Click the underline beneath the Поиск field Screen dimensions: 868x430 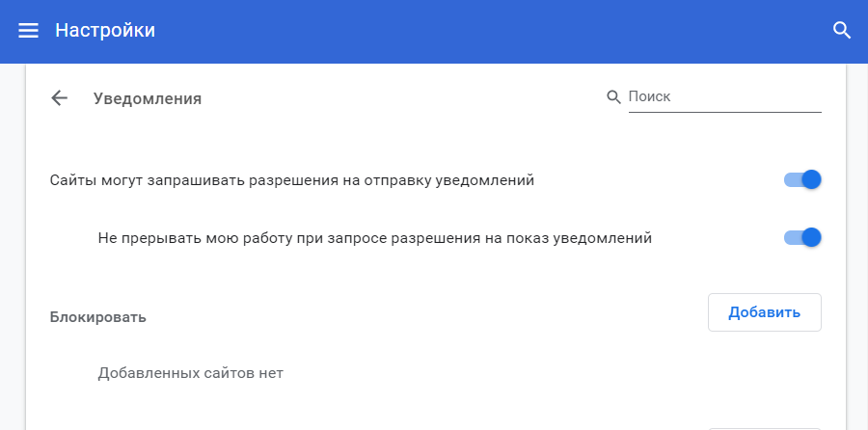(x=723, y=112)
